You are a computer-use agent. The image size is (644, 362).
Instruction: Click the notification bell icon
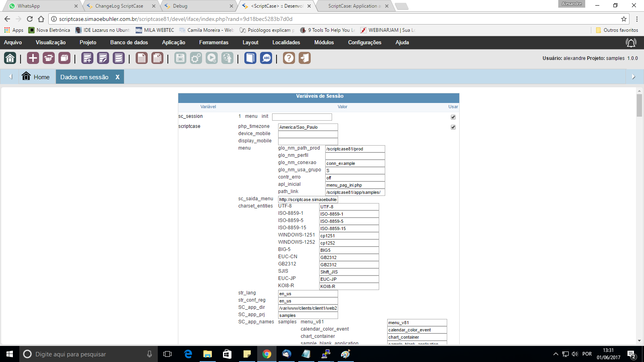pyautogui.click(x=631, y=43)
